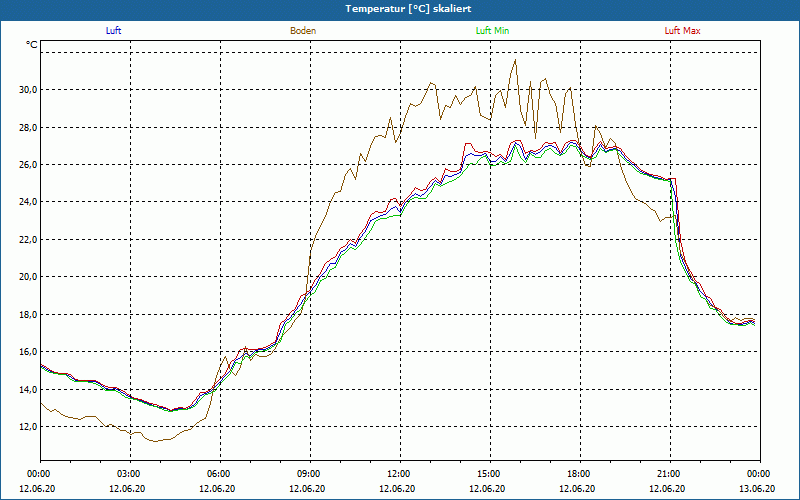Click the °C axis unit label

(32, 45)
